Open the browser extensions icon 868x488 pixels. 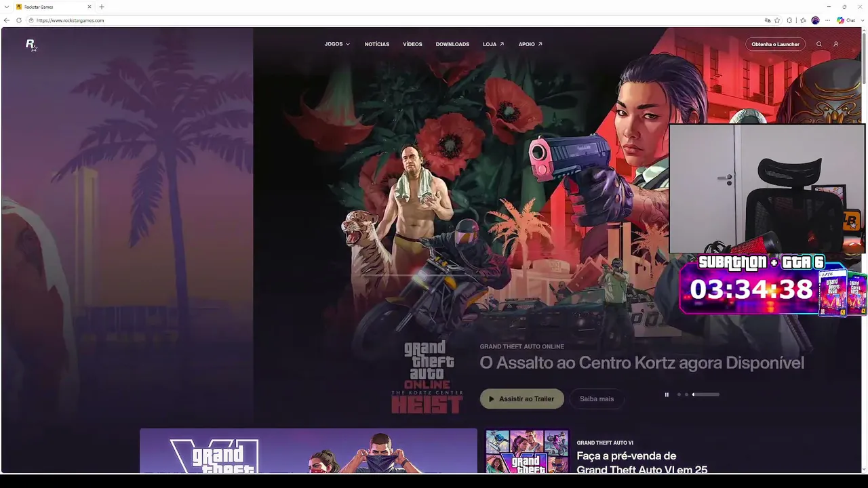[x=789, y=20]
